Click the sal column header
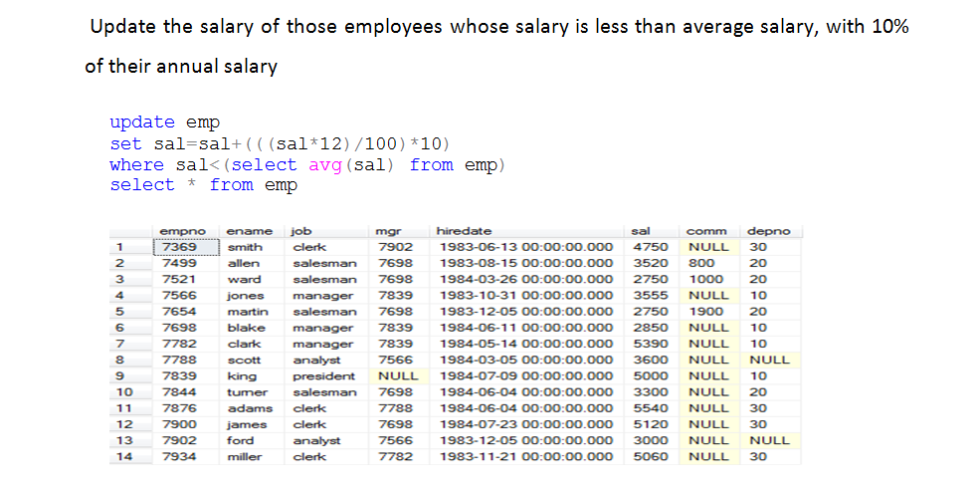 [x=651, y=231]
